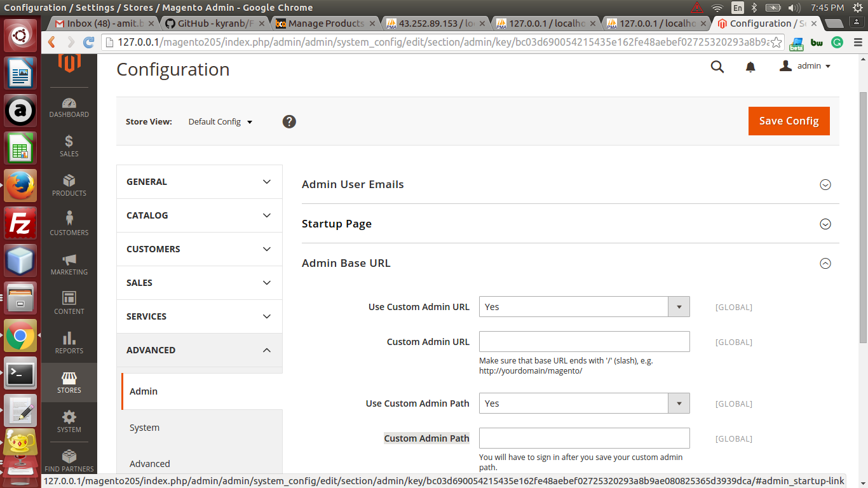Expand the Sales configuration group
Image resolution: width=868 pixels, height=488 pixels.
[200, 283]
